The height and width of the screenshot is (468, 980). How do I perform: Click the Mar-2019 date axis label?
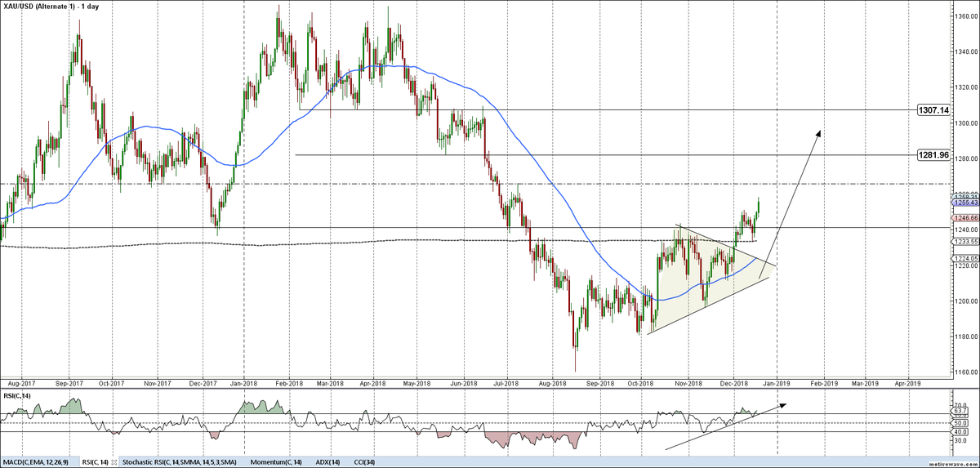[x=865, y=382]
